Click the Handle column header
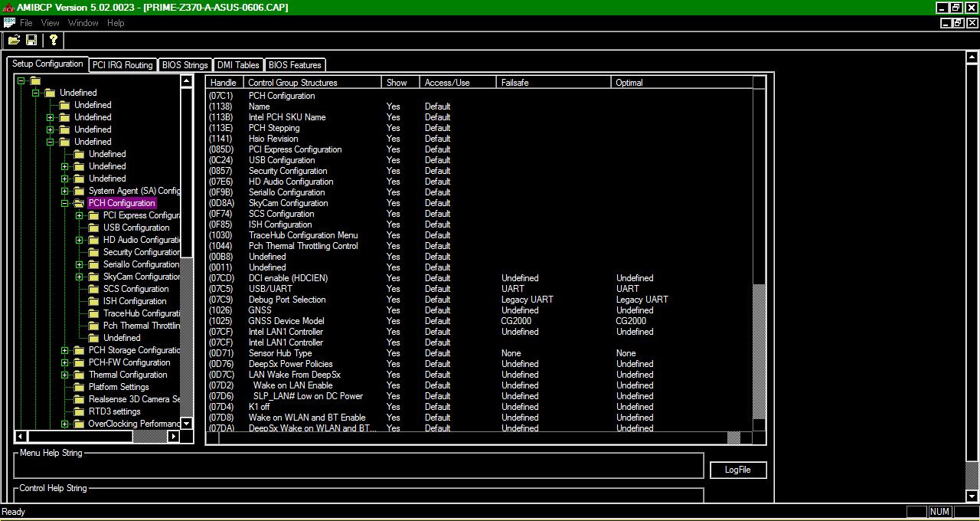This screenshot has width=980, height=521. (x=224, y=82)
